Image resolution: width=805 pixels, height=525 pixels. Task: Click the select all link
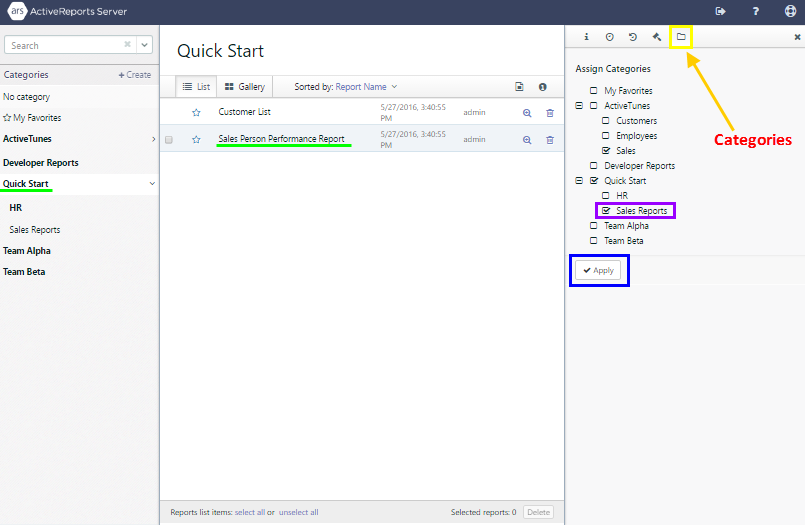tap(250, 512)
